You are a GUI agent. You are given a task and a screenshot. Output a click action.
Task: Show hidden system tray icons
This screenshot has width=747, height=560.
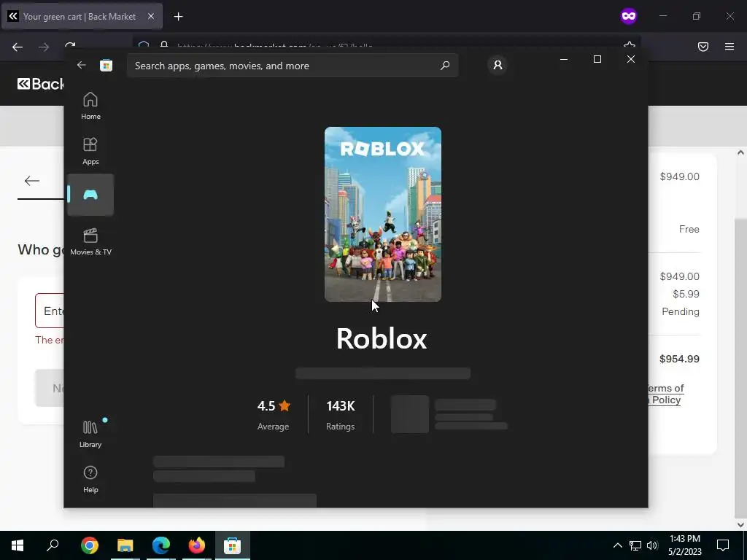click(x=617, y=545)
